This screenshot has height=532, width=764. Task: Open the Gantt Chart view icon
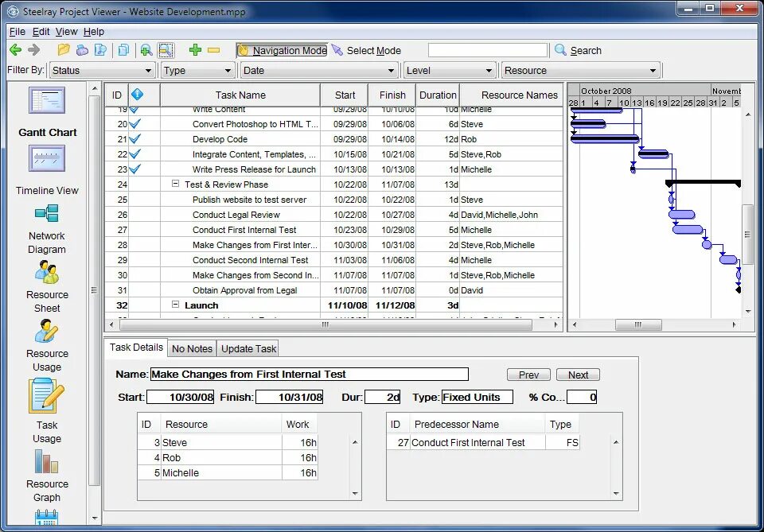tap(47, 100)
